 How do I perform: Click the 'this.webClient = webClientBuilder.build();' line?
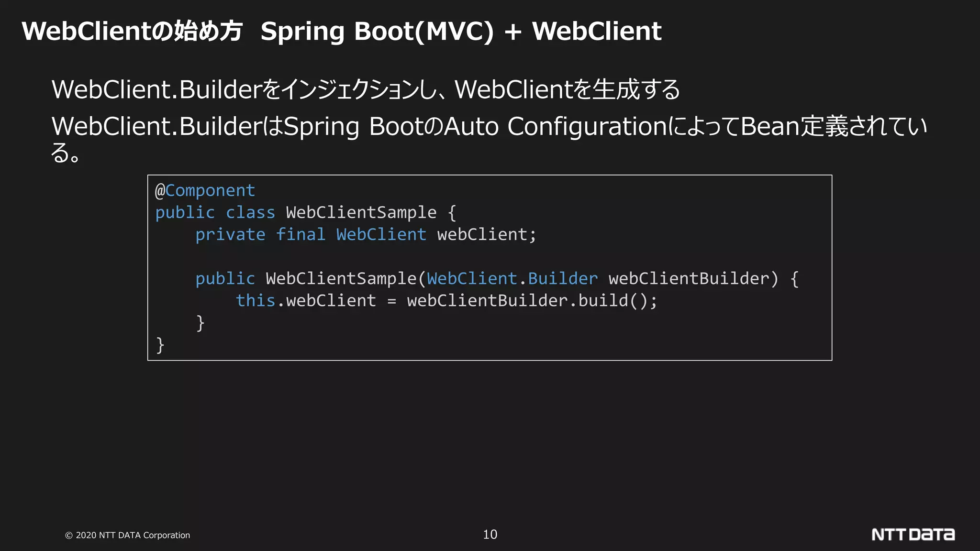(x=447, y=301)
